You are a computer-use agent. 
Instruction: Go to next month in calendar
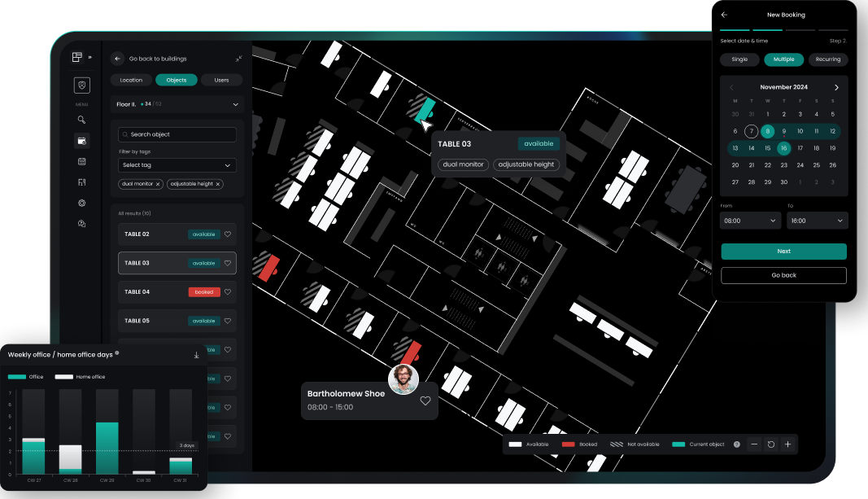point(836,87)
